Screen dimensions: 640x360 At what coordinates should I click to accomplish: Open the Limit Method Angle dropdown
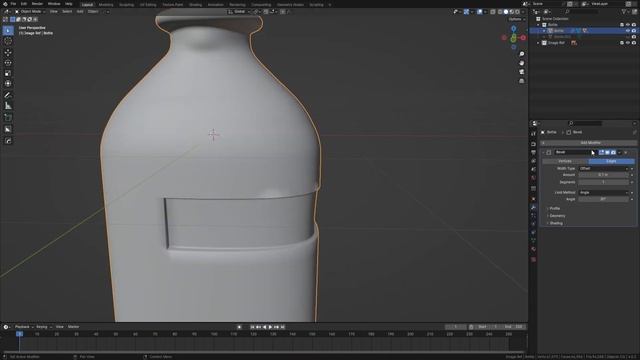[604, 192]
